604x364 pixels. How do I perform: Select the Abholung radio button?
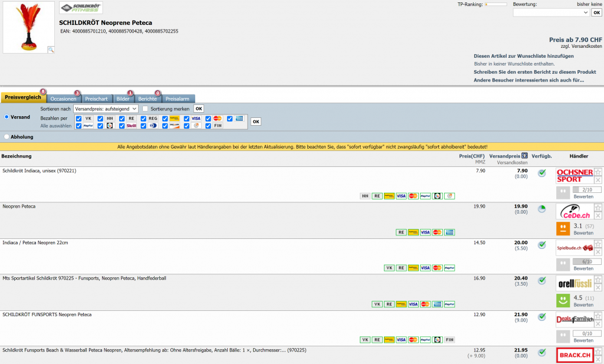tap(6, 137)
